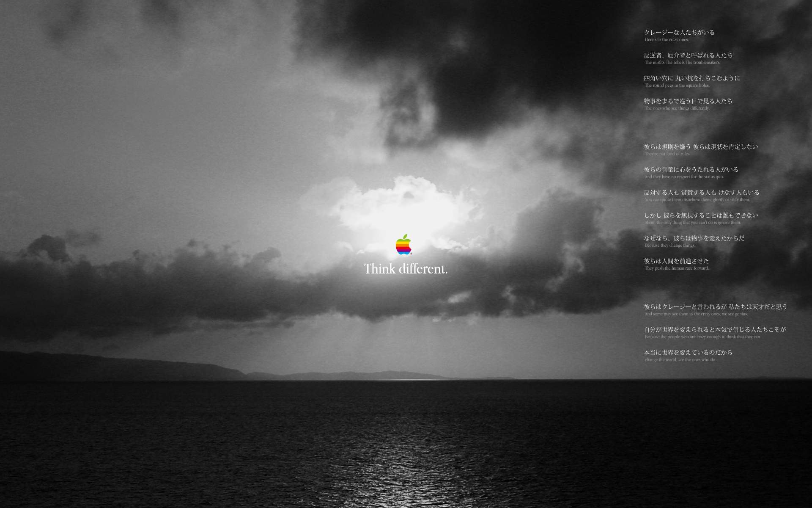812x508 pixels.
Task: Click the Japanese line '反逆者、厄介者と呼ばれる人たち'
Action: coord(688,55)
